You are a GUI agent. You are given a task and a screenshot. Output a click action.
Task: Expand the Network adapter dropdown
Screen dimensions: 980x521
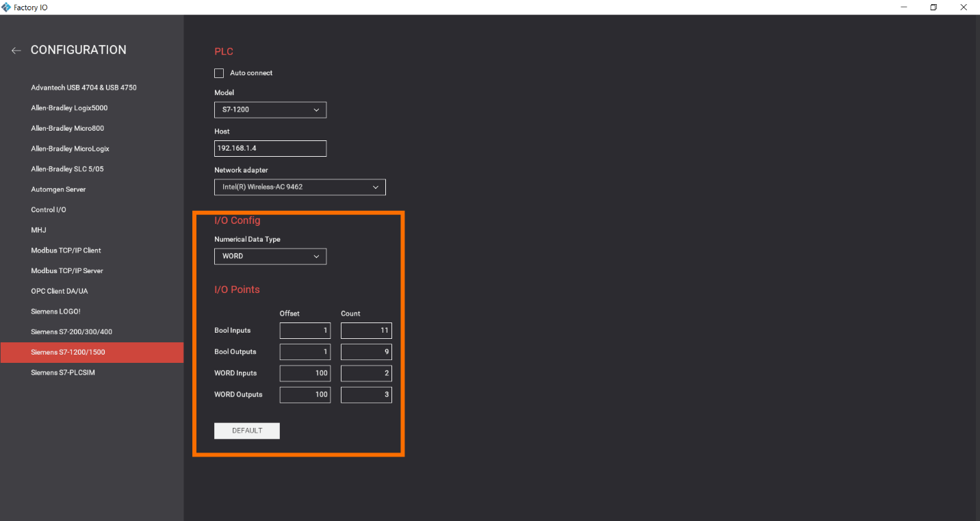coord(300,187)
